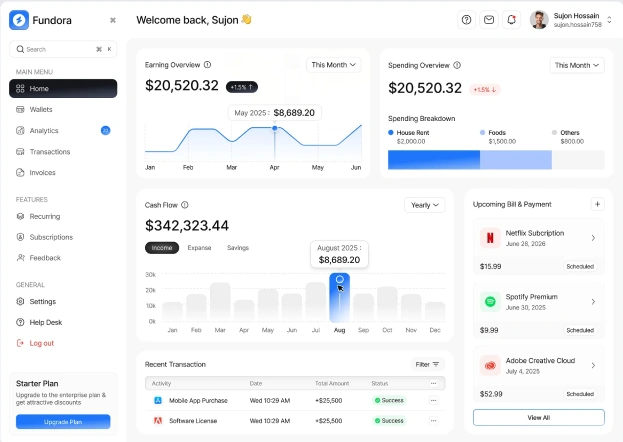Click the Analytics notification badge
The height and width of the screenshot is (442, 623).
pyautogui.click(x=105, y=130)
